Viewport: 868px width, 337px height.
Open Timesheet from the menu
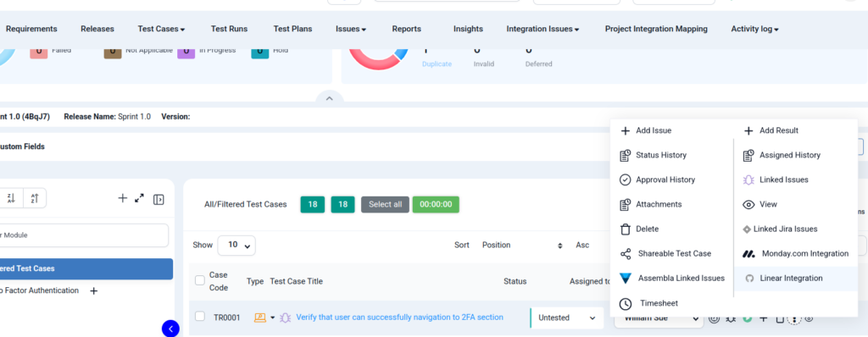[x=648, y=303]
